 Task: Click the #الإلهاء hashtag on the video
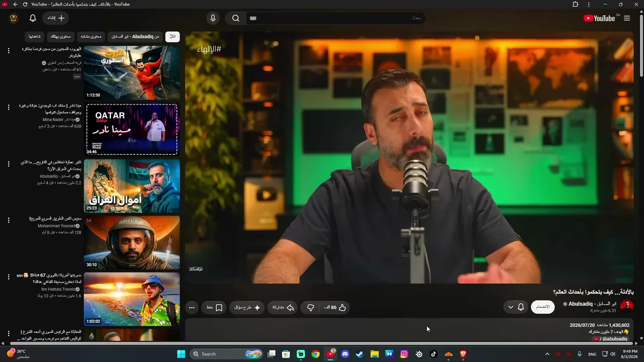coord(209,49)
